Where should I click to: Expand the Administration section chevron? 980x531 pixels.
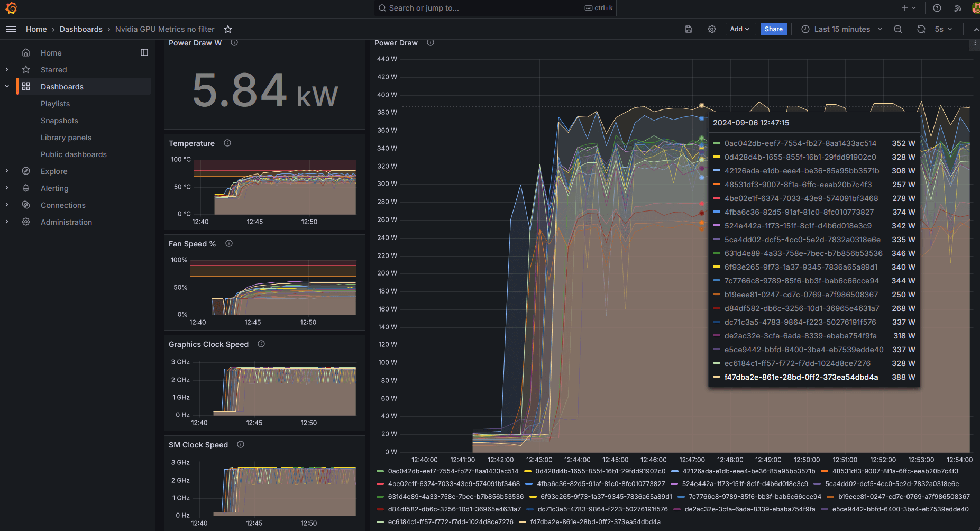tap(7, 222)
